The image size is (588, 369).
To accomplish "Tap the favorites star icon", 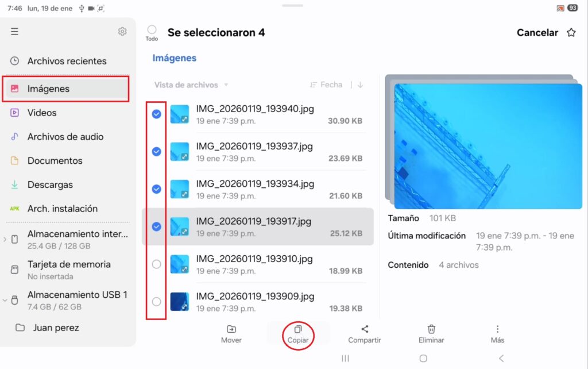I will (x=571, y=33).
